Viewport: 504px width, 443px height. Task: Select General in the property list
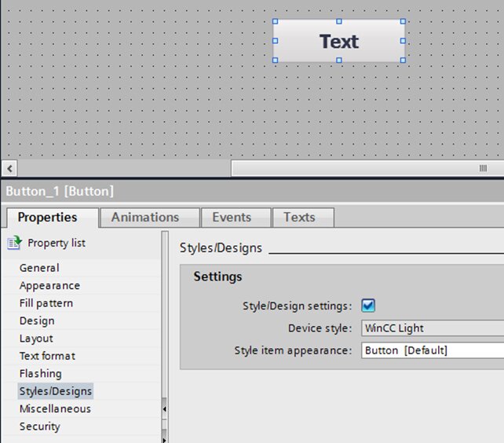[x=39, y=268]
